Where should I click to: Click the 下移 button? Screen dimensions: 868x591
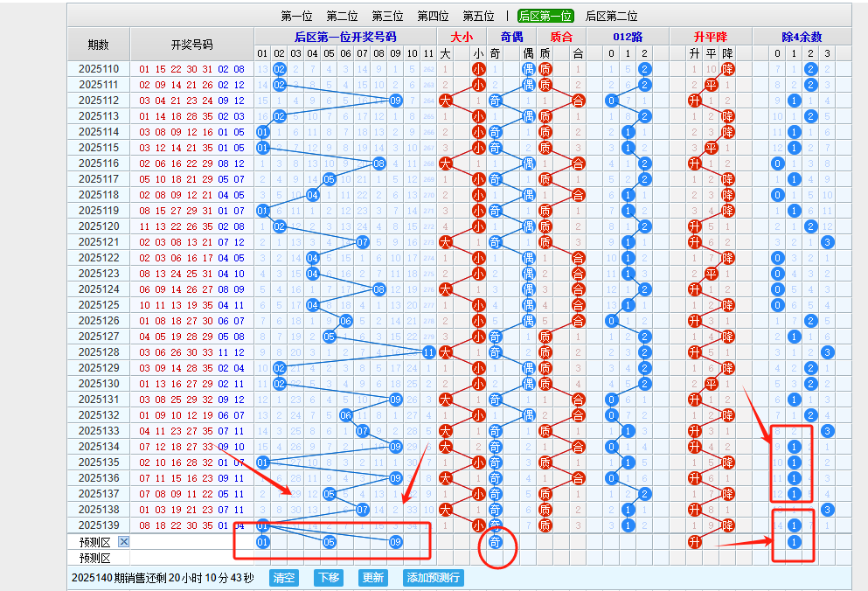coord(329,578)
